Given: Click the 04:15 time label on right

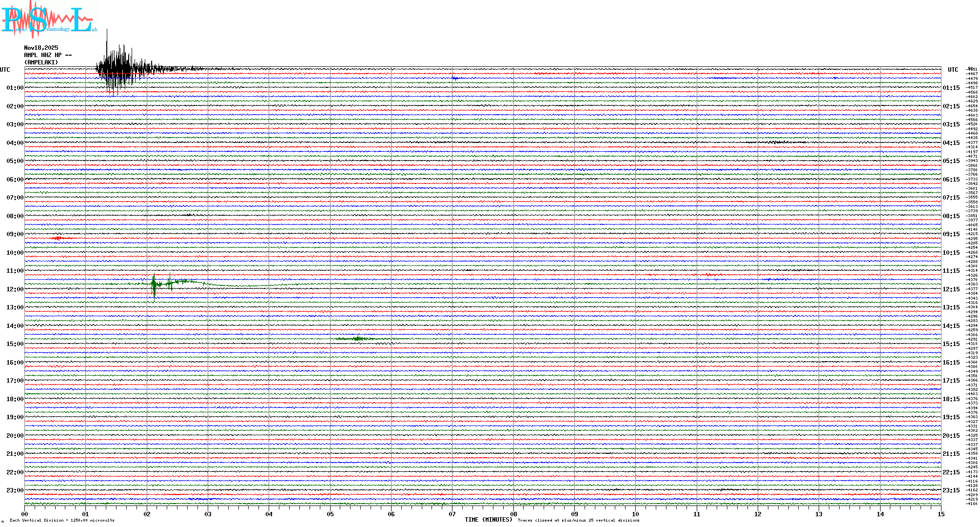Looking at the screenshot, I should 951,143.
